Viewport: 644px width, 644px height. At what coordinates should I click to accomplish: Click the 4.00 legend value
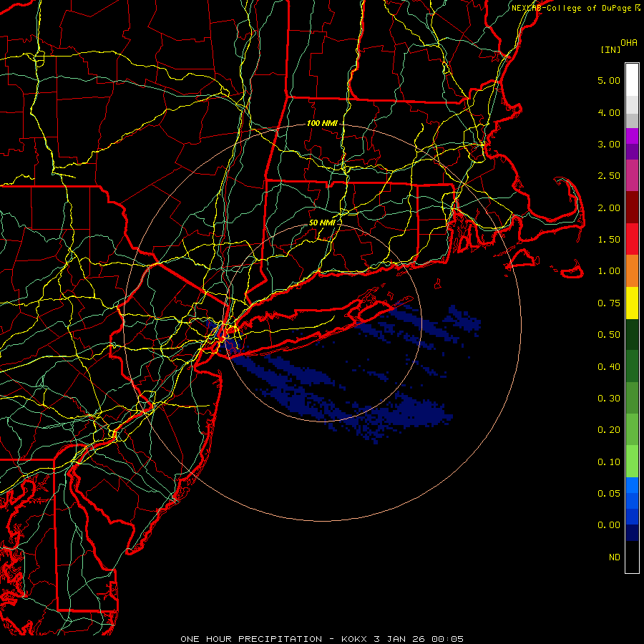(609, 112)
